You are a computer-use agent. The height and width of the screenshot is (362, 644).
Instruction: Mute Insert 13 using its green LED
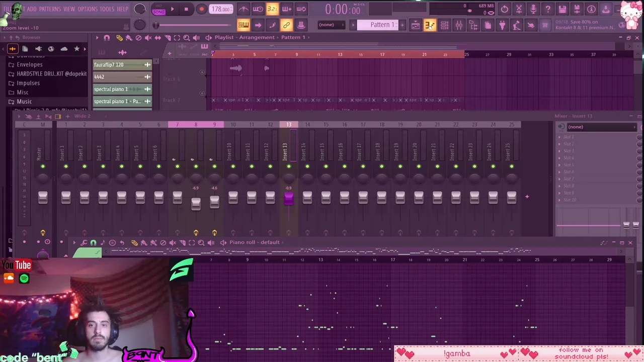(x=289, y=166)
